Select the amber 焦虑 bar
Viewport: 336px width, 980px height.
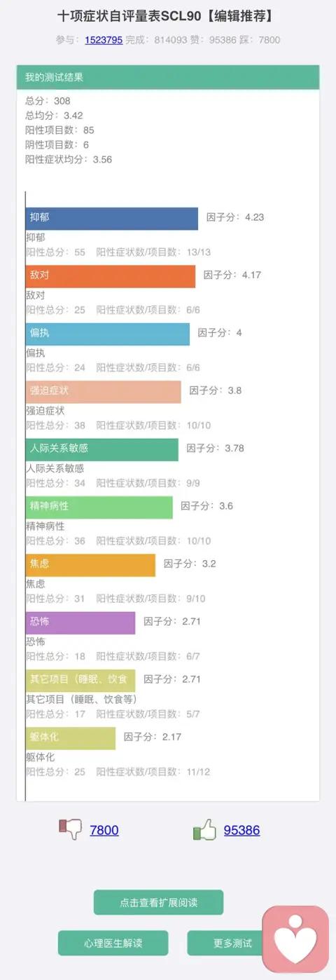[91, 565]
